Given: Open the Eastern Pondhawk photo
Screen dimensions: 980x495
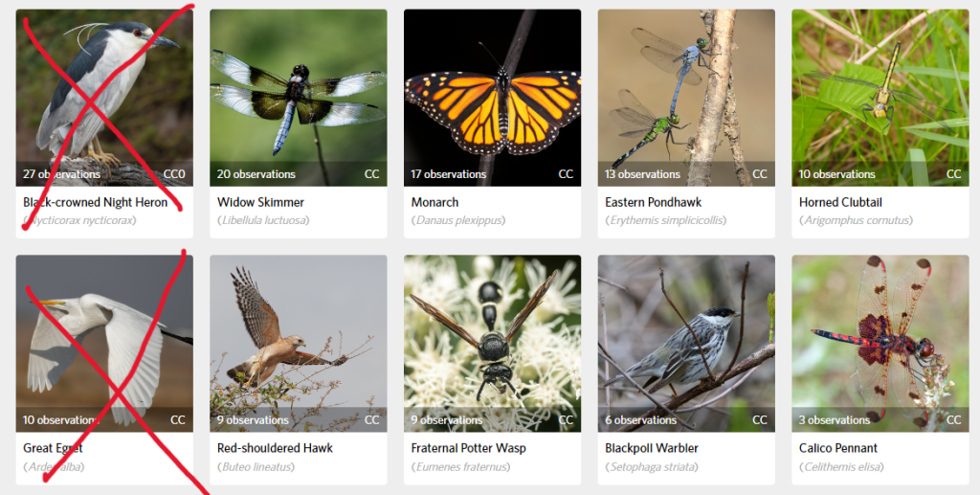Looking at the screenshot, I should point(686,98).
